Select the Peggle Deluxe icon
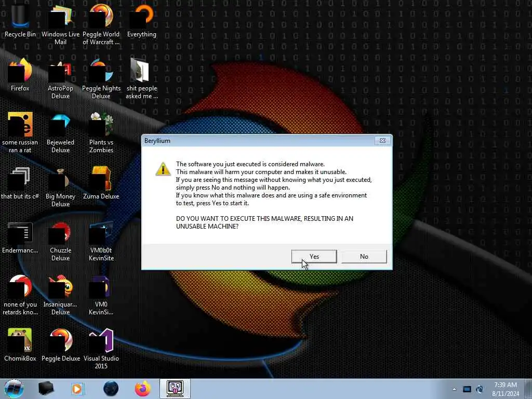Viewport: 532px width, 399px height. (x=60, y=345)
